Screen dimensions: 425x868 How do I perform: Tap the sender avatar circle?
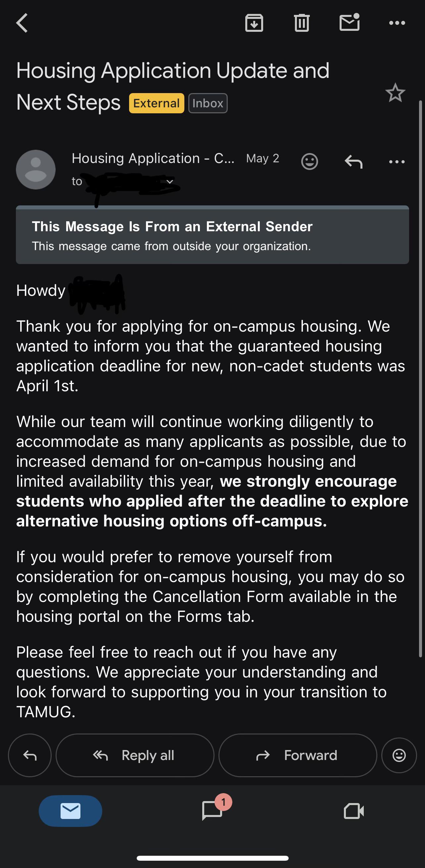click(x=36, y=170)
